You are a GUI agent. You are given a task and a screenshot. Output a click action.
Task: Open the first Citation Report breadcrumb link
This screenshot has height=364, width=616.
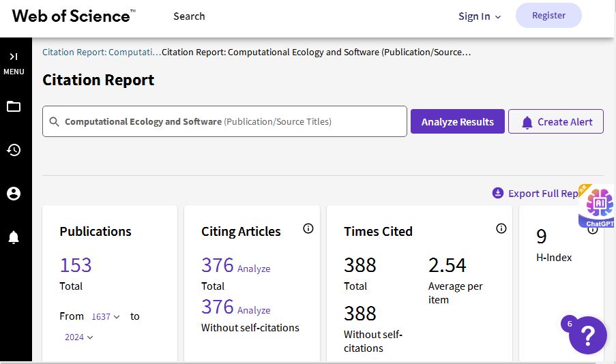tap(102, 52)
